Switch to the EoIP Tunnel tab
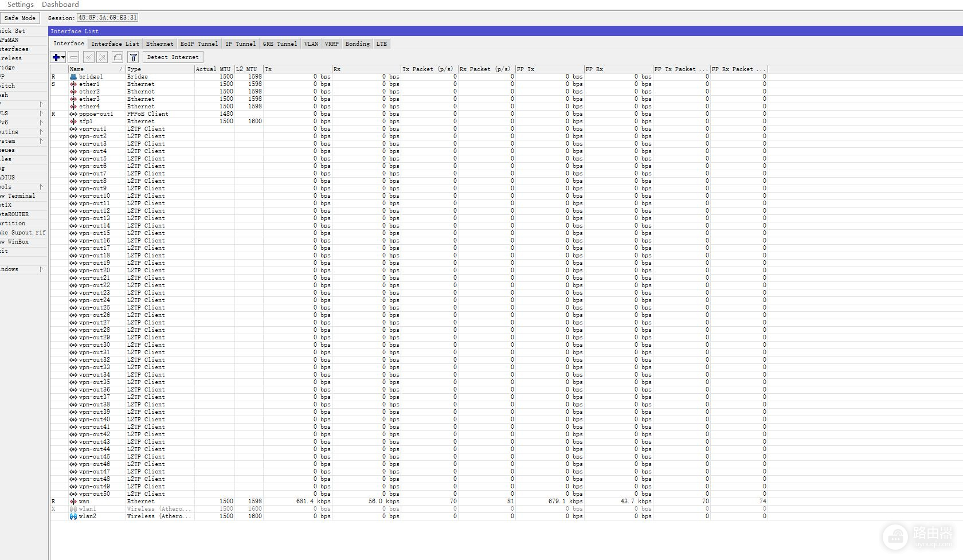 pos(199,44)
